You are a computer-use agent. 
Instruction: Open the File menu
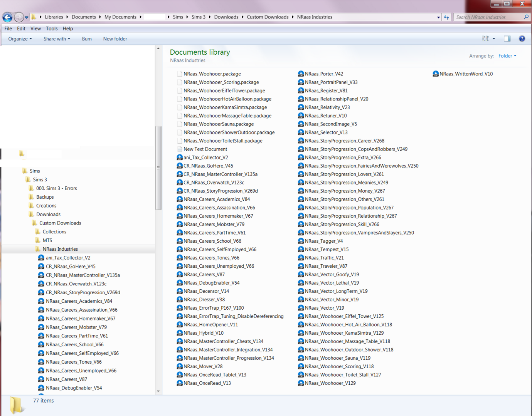pyautogui.click(x=8, y=29)
